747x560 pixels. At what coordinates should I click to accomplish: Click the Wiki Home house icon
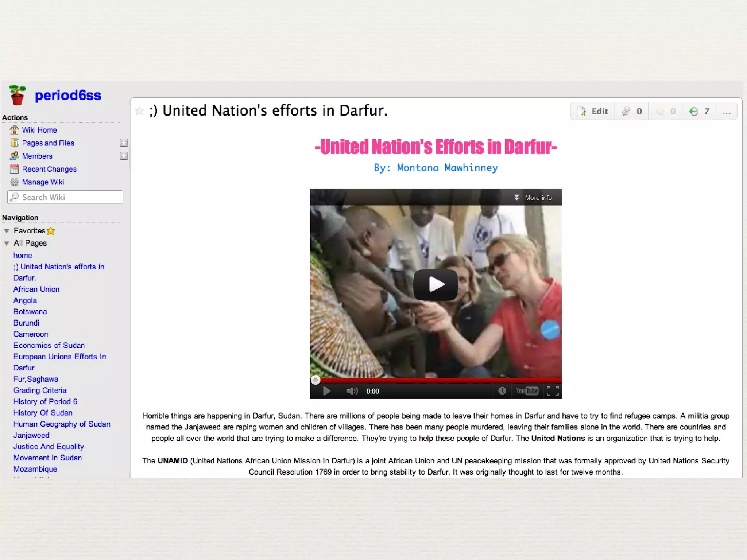tap(14, 130)
